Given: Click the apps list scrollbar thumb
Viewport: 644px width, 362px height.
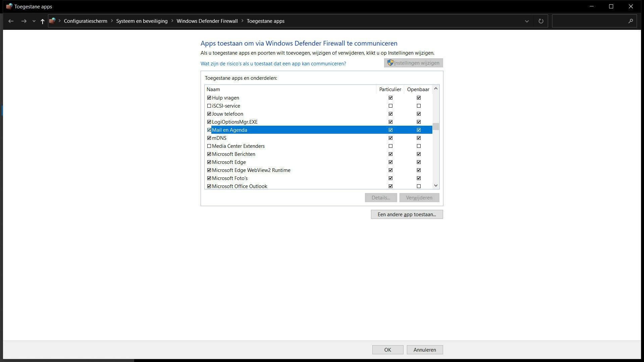Looking at the screenshot, I should (436, 127).
